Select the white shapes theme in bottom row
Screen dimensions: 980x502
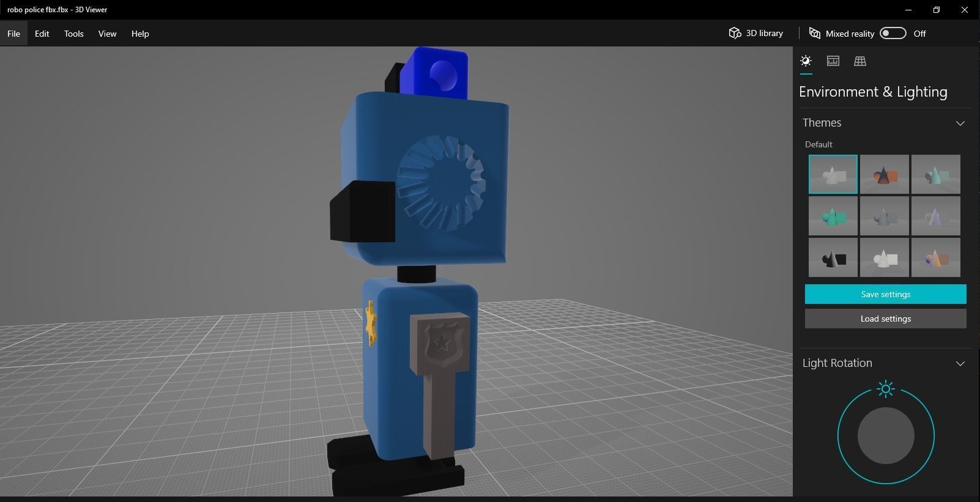click(x=884, y=257)
